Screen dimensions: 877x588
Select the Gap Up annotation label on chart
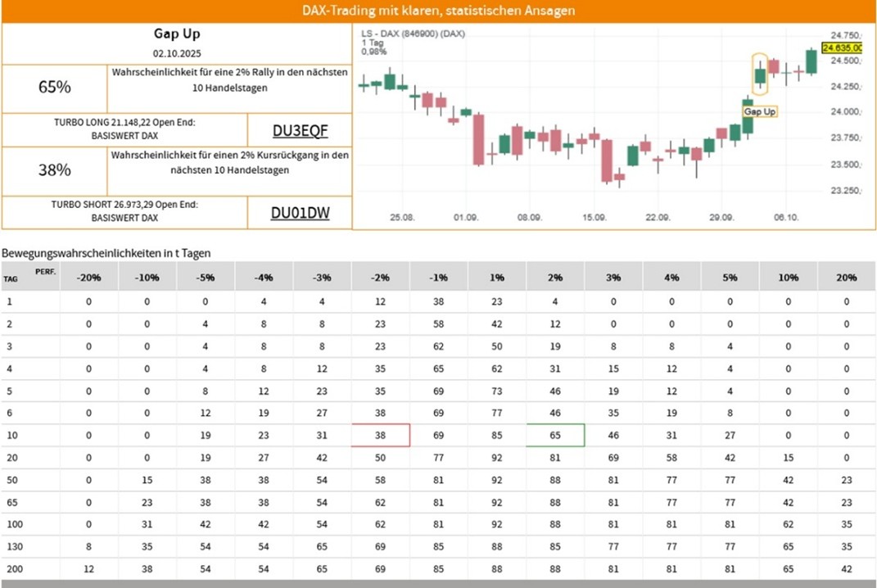pos(760,111)
